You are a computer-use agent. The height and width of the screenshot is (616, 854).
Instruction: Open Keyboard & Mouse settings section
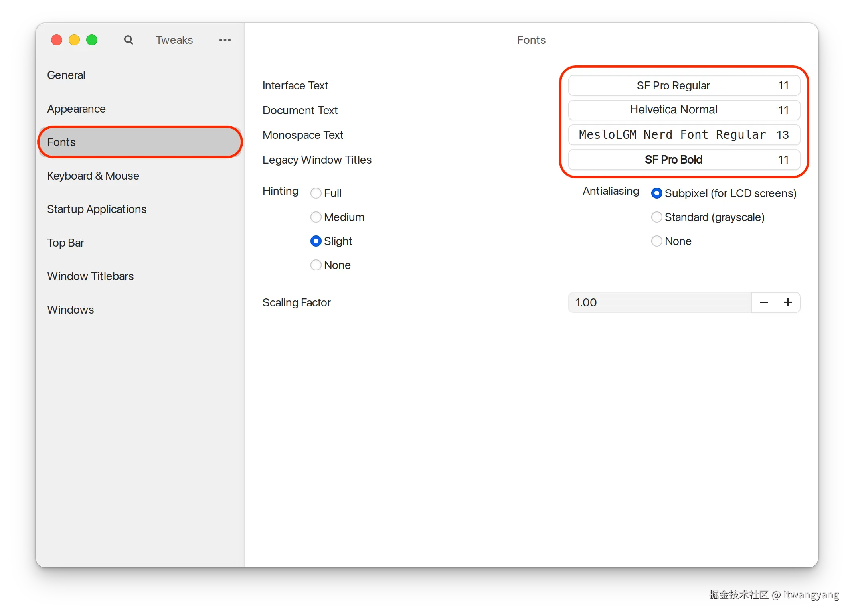[x=93, y=176]
